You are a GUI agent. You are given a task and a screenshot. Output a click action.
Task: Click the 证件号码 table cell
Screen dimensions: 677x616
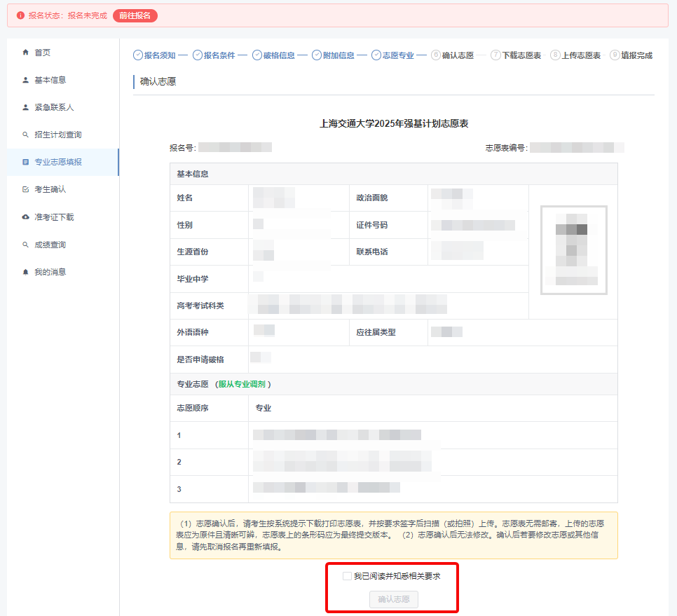pyautogui.click(x=388, y=225)
